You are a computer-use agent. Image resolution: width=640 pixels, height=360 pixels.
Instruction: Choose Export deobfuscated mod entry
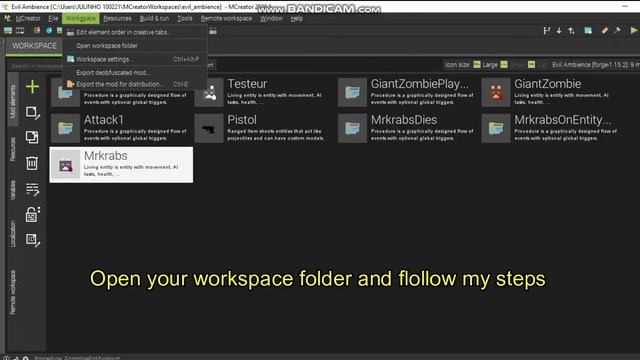point(135,73)
